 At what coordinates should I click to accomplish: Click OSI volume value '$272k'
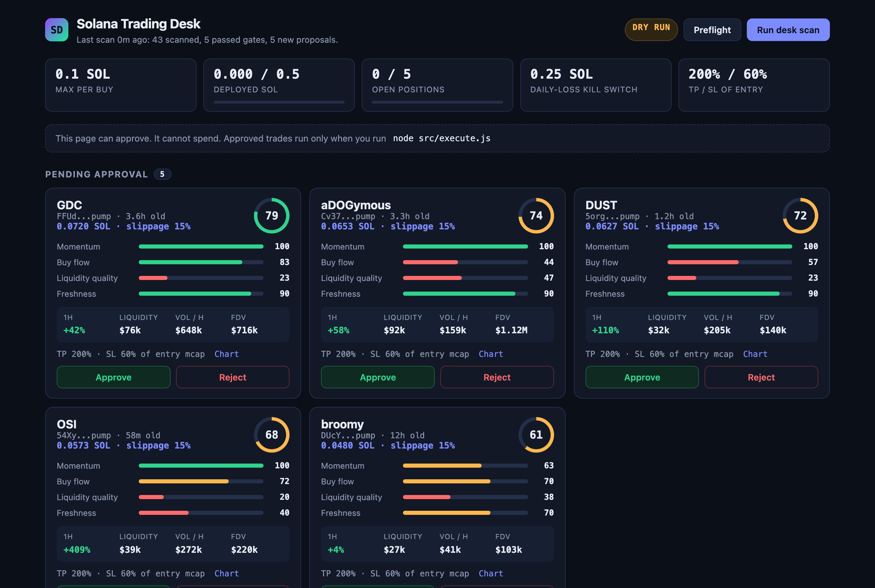(x=189, y=549)
